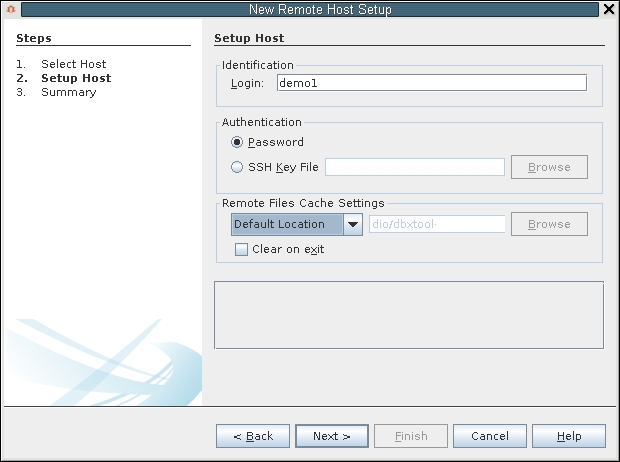This screenshot has width=620, height=462.
Task: Click the Finish button
Action: pos(411,436)
